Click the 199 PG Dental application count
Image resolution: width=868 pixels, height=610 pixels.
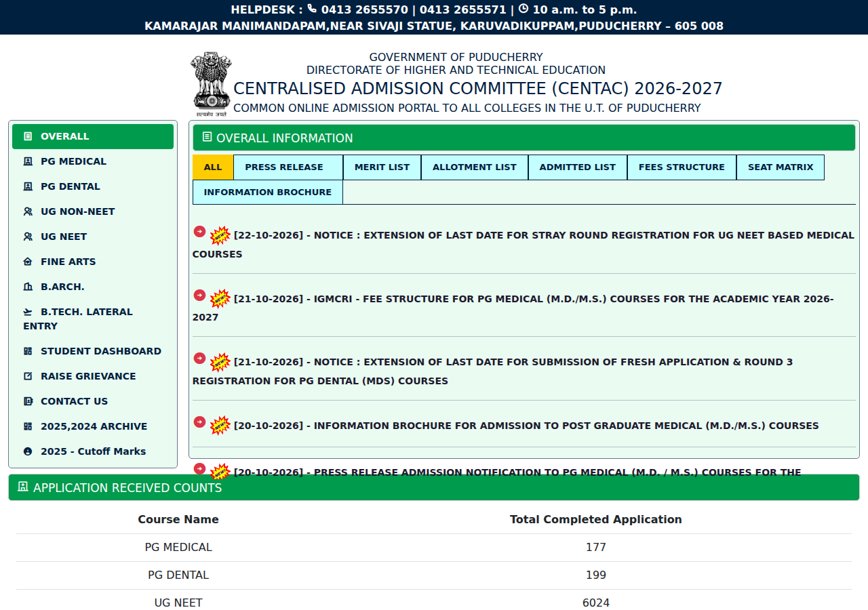coord(596,575)
